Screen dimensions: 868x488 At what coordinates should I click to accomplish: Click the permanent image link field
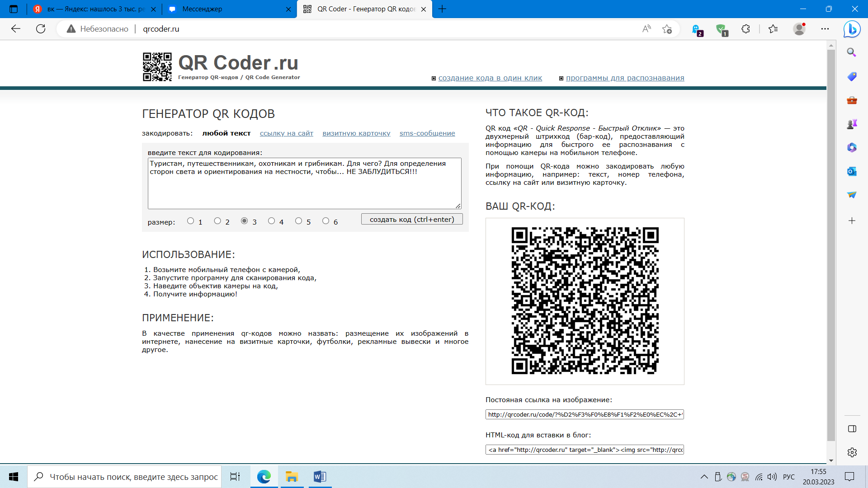click(x=585, y=414)
